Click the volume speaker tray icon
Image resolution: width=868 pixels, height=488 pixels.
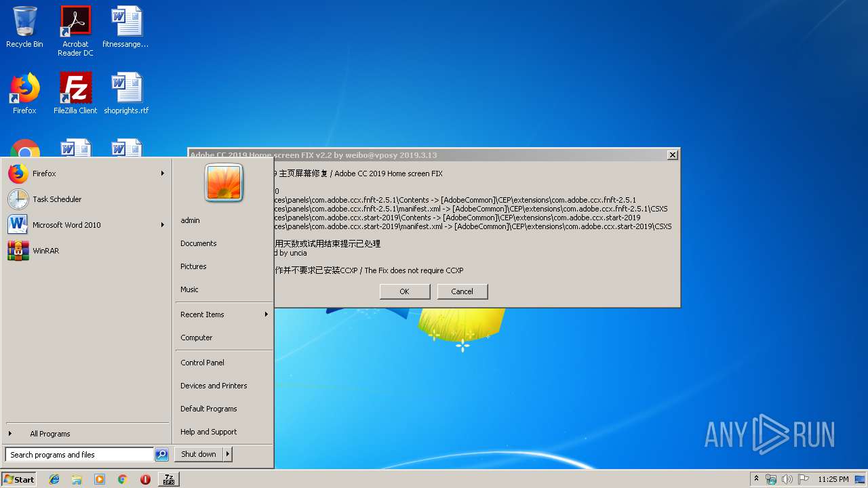(x=787, y=479)
